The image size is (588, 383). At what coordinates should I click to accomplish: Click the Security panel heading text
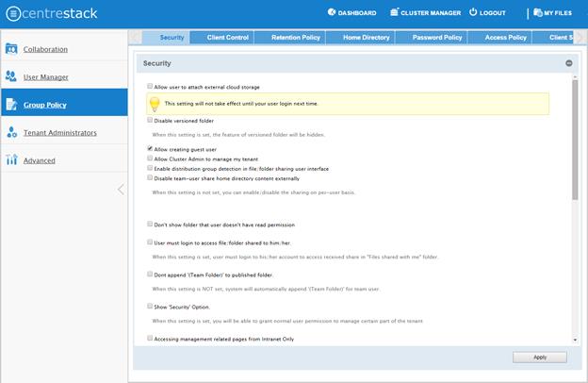[x=156, y=63]
